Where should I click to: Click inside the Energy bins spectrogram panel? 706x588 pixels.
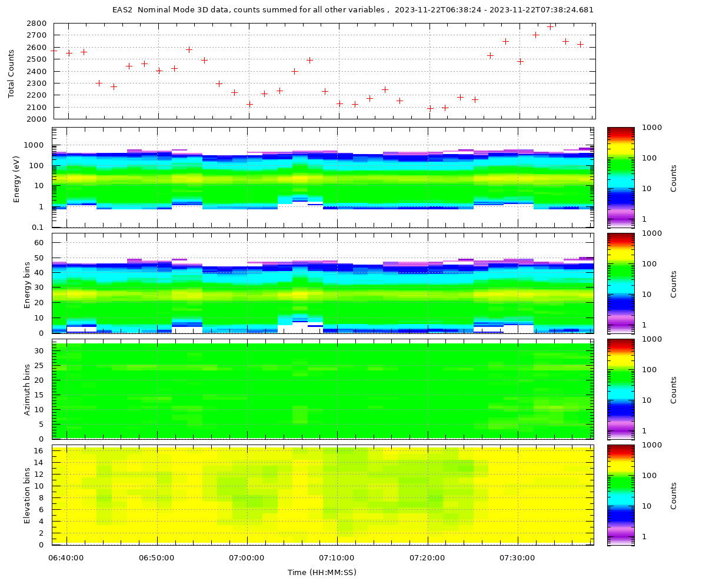(323, 283)
